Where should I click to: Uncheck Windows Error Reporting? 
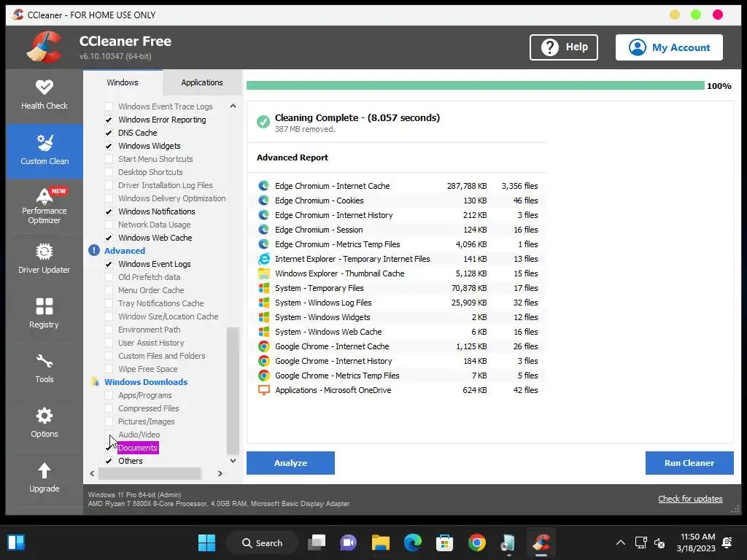coord(109,120)
